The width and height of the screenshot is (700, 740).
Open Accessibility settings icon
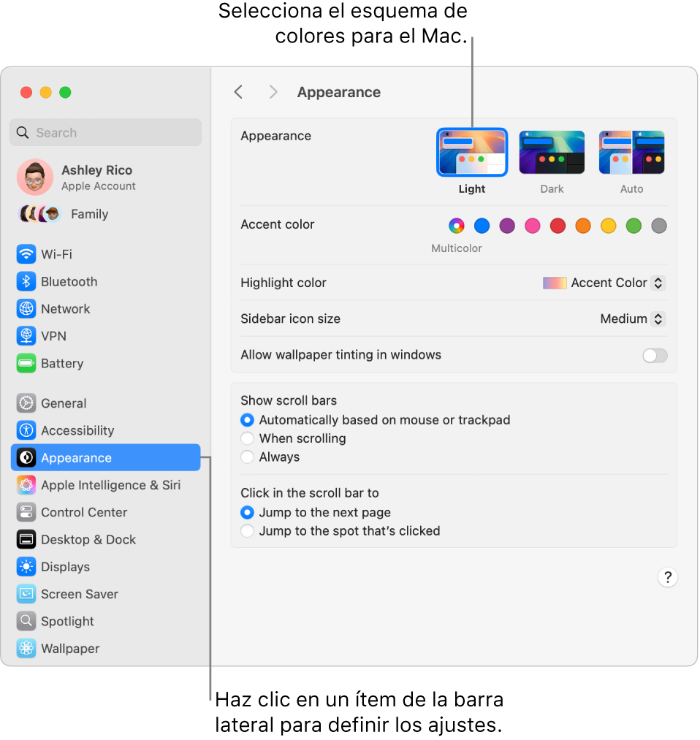point(26,430)
